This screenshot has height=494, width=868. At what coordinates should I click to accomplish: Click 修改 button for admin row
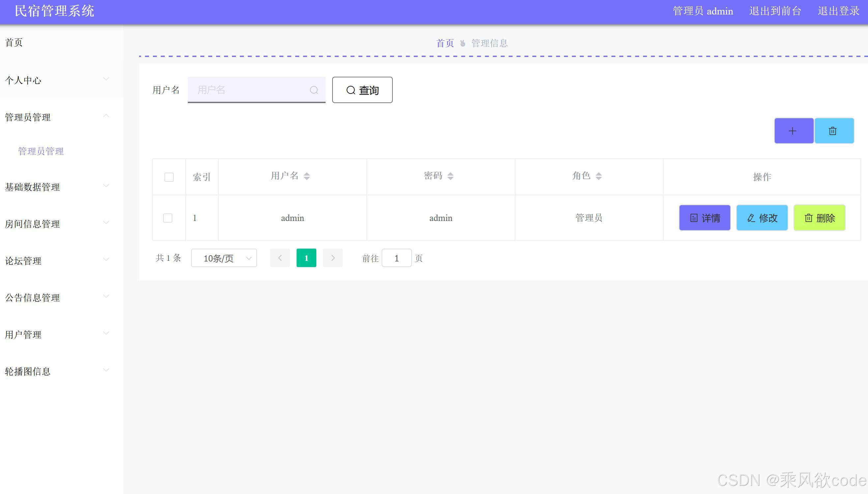(762, 218)
